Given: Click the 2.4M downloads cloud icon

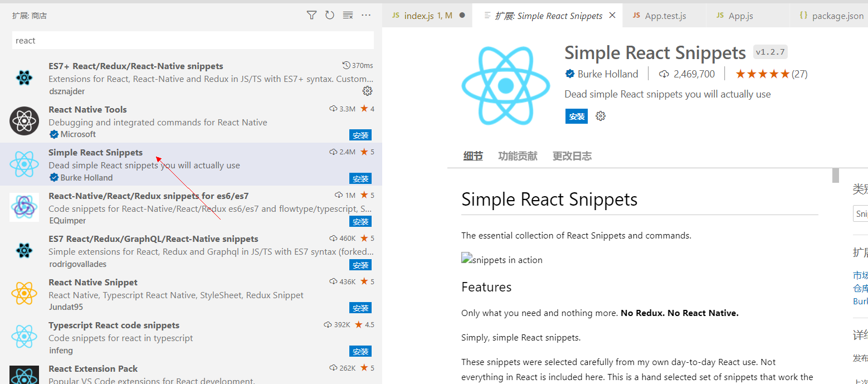Looking at the screenshot, I should (333, 152).
